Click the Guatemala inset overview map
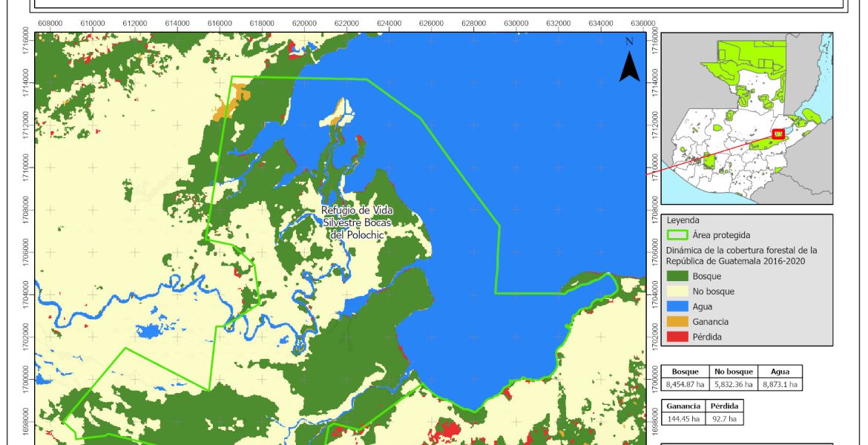 746,119
